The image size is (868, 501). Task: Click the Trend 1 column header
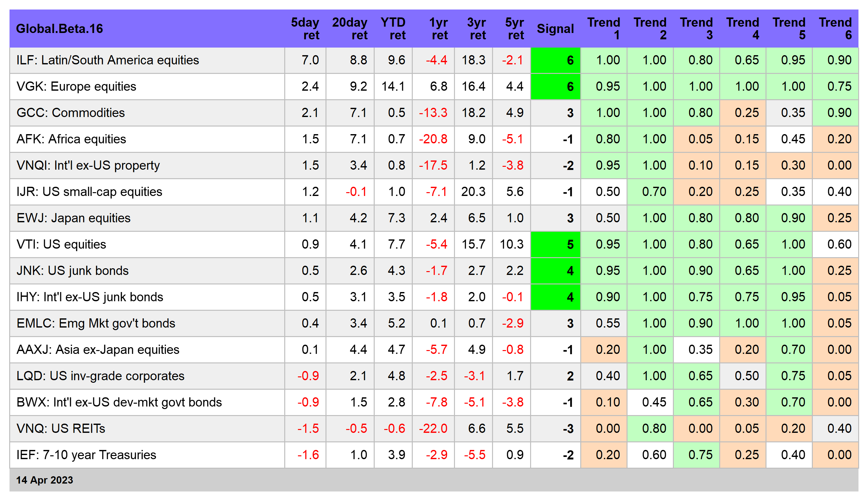604,29
